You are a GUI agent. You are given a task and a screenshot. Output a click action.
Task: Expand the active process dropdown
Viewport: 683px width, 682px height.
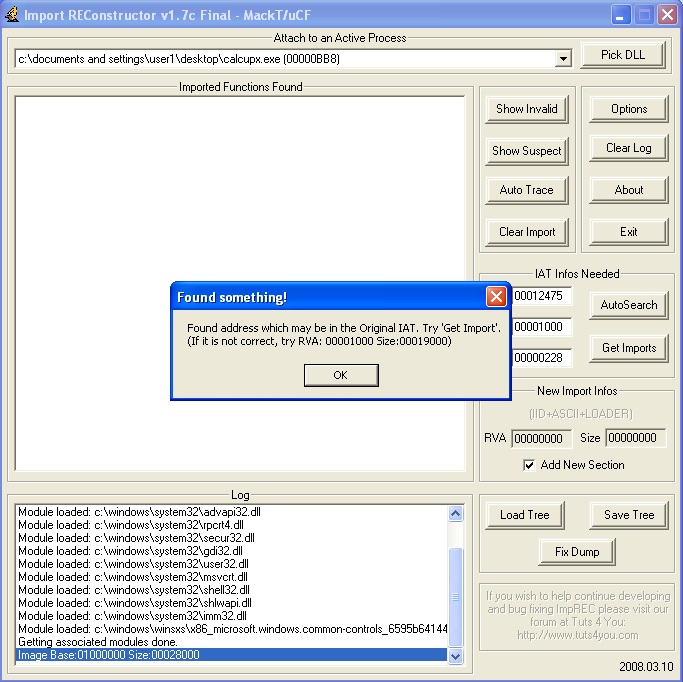[562, 59]
